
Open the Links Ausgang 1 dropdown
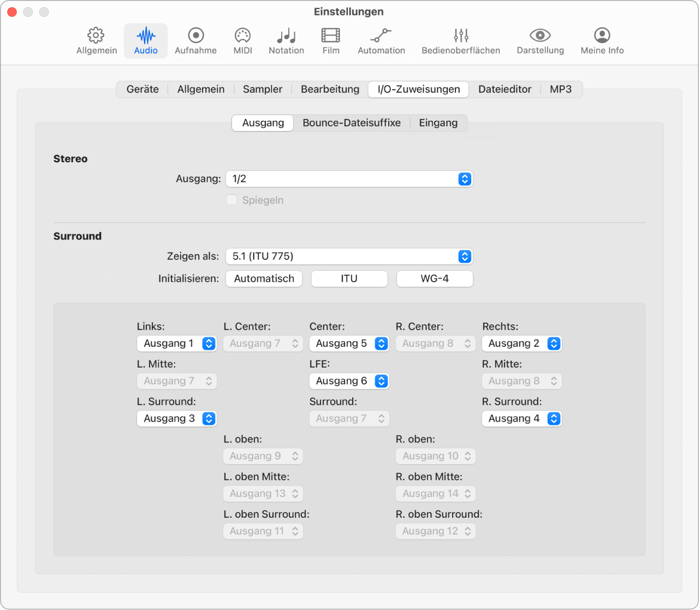pyautogui.click(x=176, y=344)
